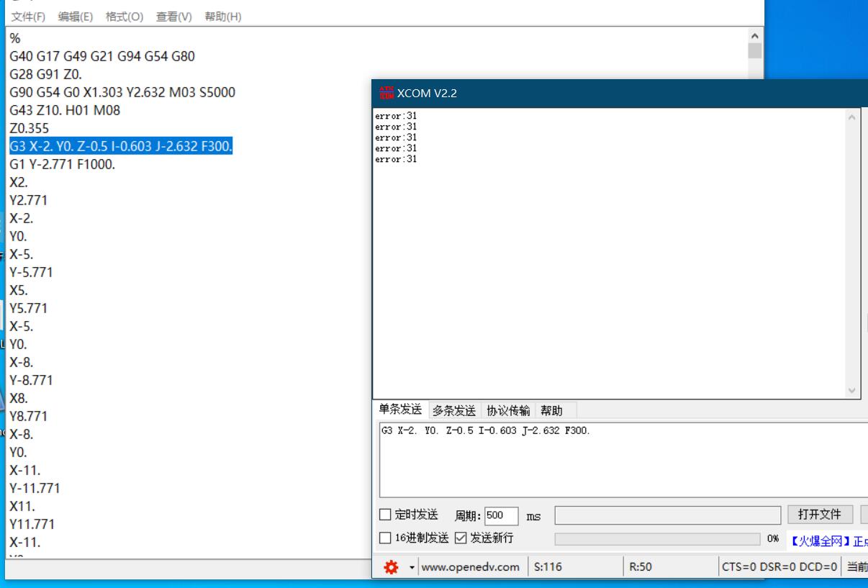Enable the 定时发送 timed send checkbox
868x588 pixels.
(386, 515)
